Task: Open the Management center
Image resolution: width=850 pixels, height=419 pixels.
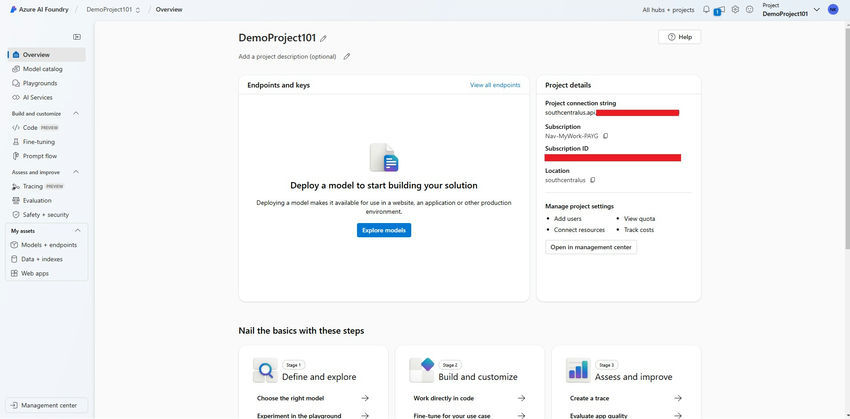Action: click(x=46, y=405)
